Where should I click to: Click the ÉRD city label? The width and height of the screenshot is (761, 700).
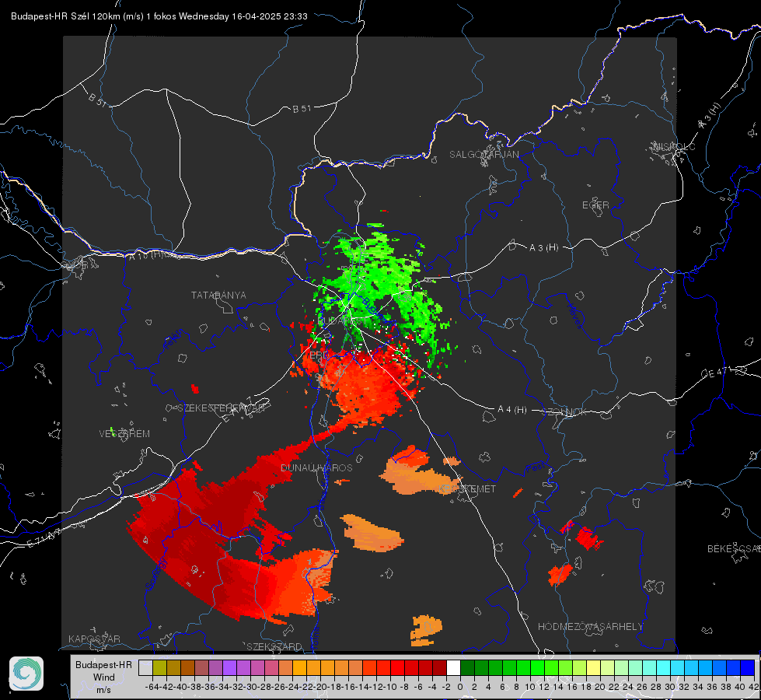(x=319, y=355)
